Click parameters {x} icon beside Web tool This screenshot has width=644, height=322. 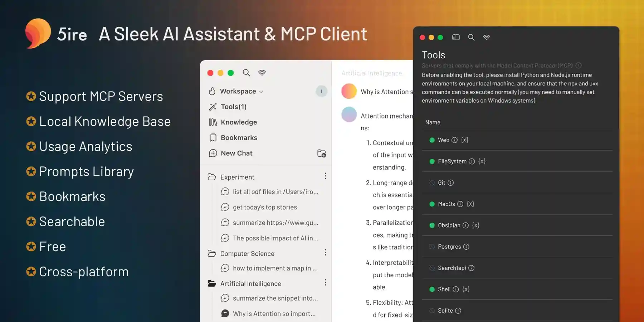click(465, 140)
